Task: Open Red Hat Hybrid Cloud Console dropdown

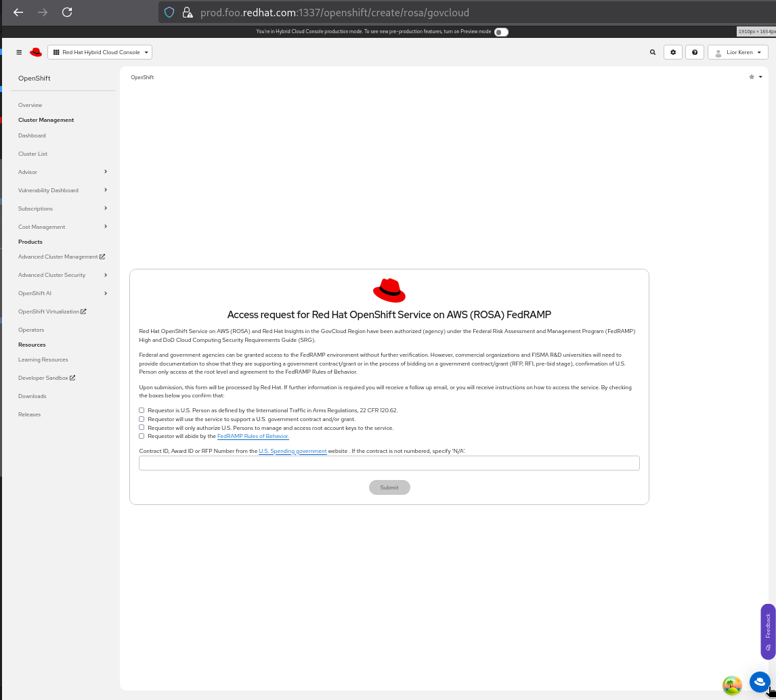Action: tap(100, 52)
